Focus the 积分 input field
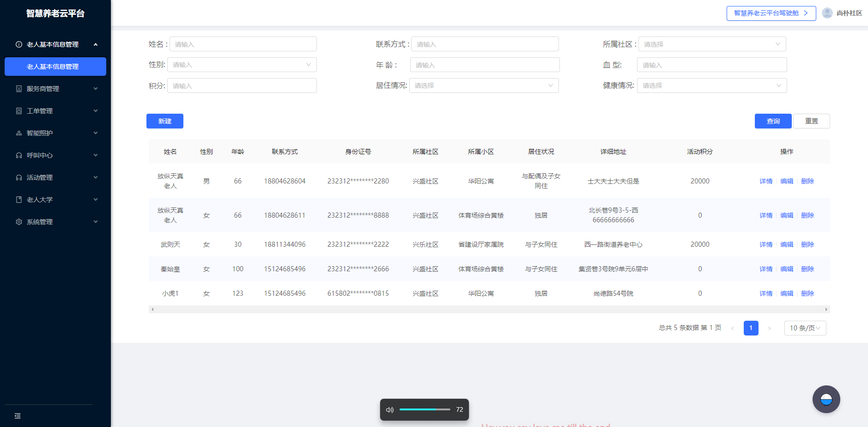This screenshot has width=868, height=427. coord(242,85)
